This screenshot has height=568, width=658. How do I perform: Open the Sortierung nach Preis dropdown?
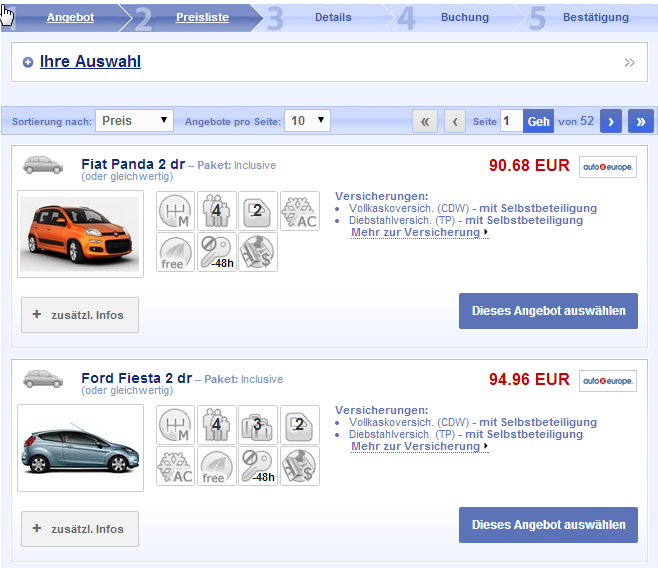coord(134,121)
